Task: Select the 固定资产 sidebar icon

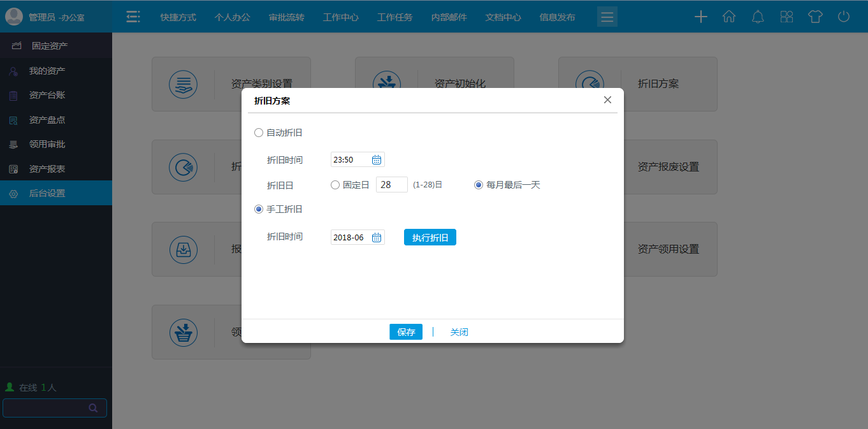Action: [15, 45]
